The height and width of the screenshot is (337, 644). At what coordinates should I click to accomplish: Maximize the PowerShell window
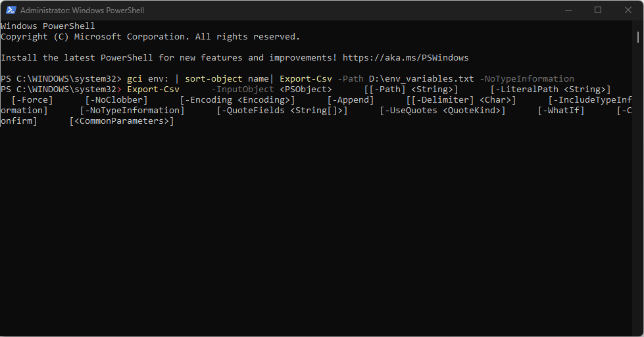pos(598,10)
